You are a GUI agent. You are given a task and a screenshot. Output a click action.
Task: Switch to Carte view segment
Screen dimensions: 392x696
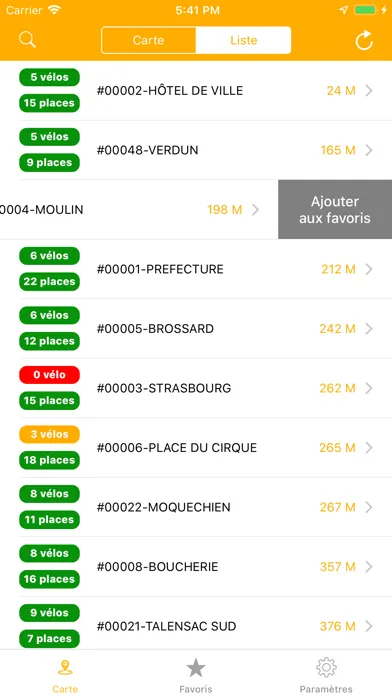tap(148, 40)
